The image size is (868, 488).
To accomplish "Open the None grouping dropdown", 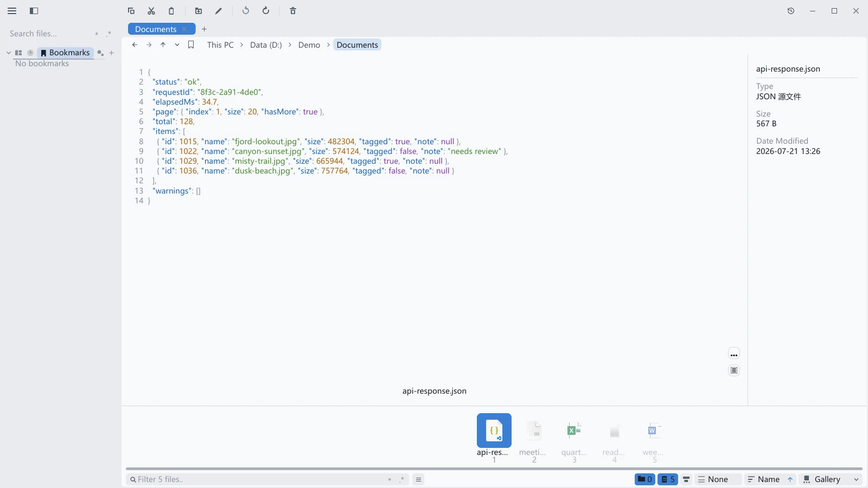I will pyautogui.click(x=718, y=479).
